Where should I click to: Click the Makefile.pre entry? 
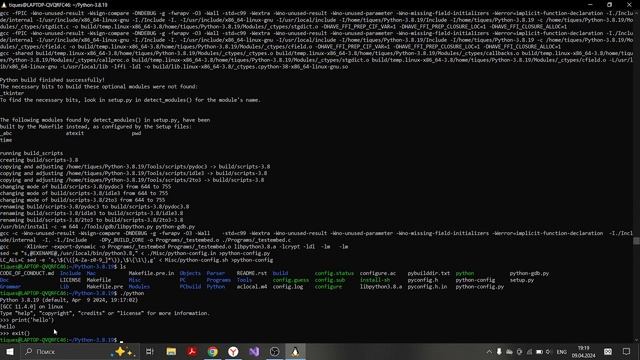(104, 287)
